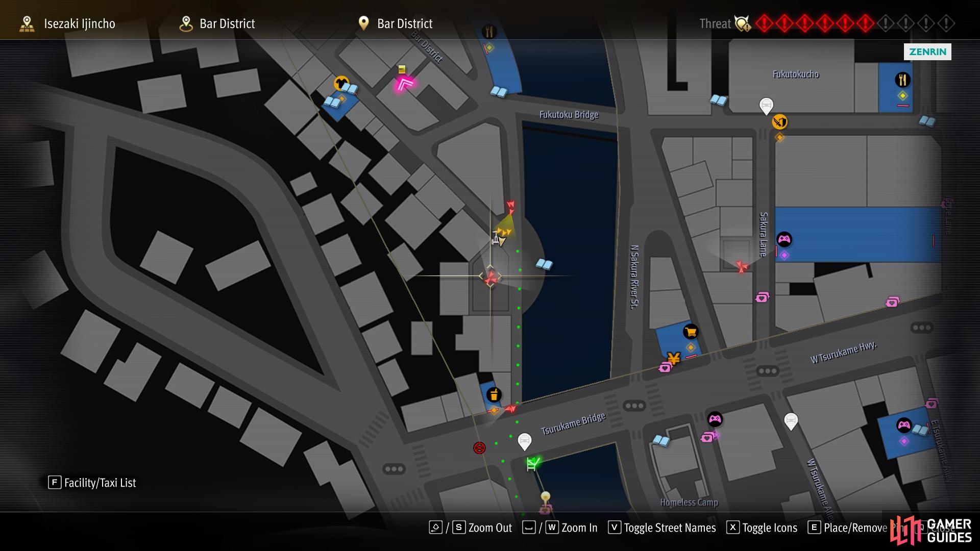The height and width of the screenshot is (551, 980).
Task: Select the clothing shop t-shirt icon
Action: click(x=341, y=83)
